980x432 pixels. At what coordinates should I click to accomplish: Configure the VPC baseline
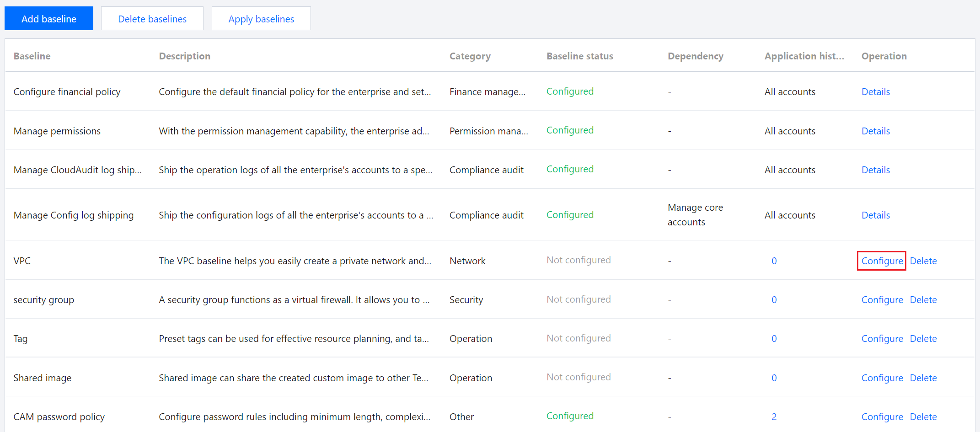point(882,261)
